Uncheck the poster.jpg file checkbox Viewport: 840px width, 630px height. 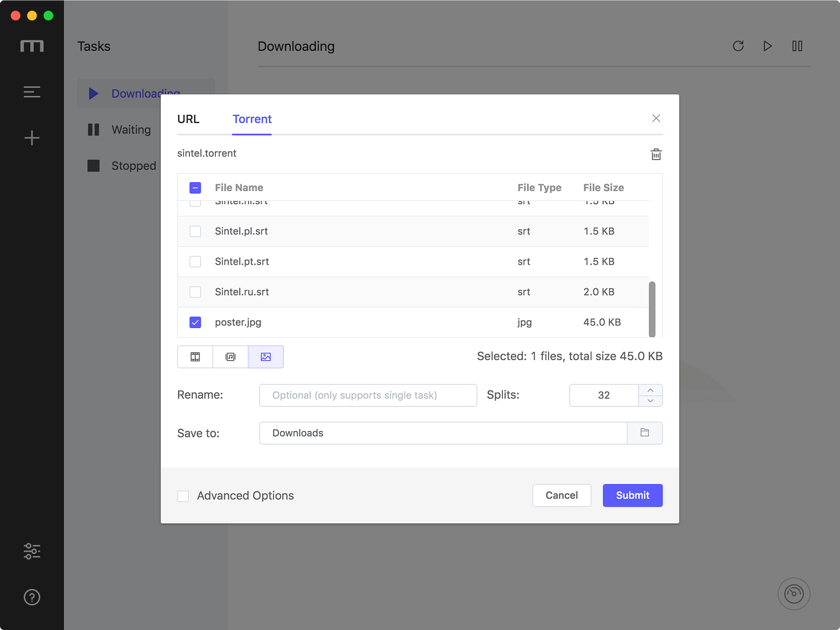click(195, 322)
